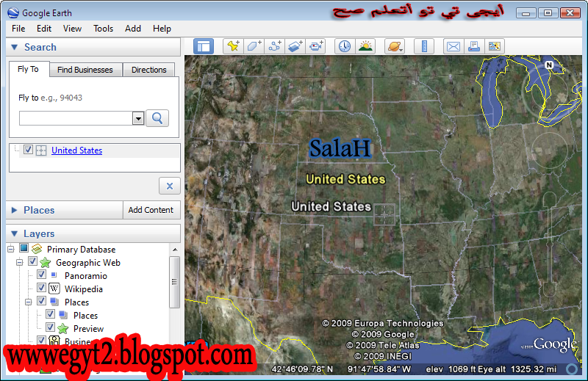The height and width of the screenshot is (381, 588).
Task: Add a path from the toolbar
Action: coord(274,46)
